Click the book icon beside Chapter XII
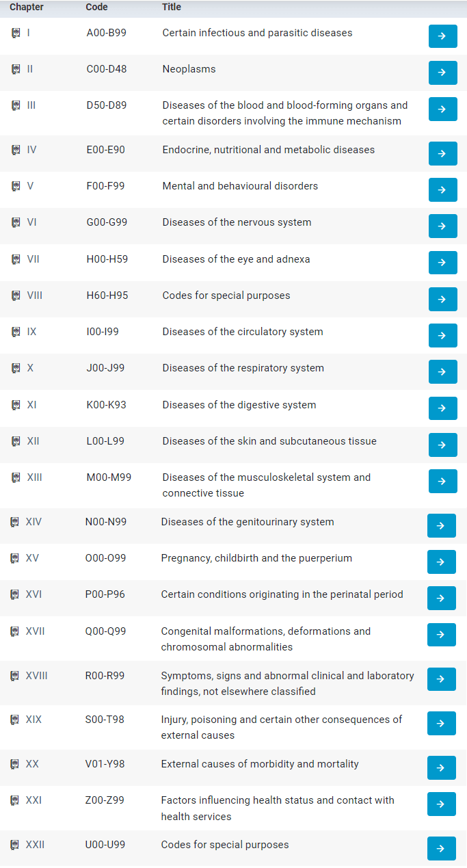 [16, 441]
